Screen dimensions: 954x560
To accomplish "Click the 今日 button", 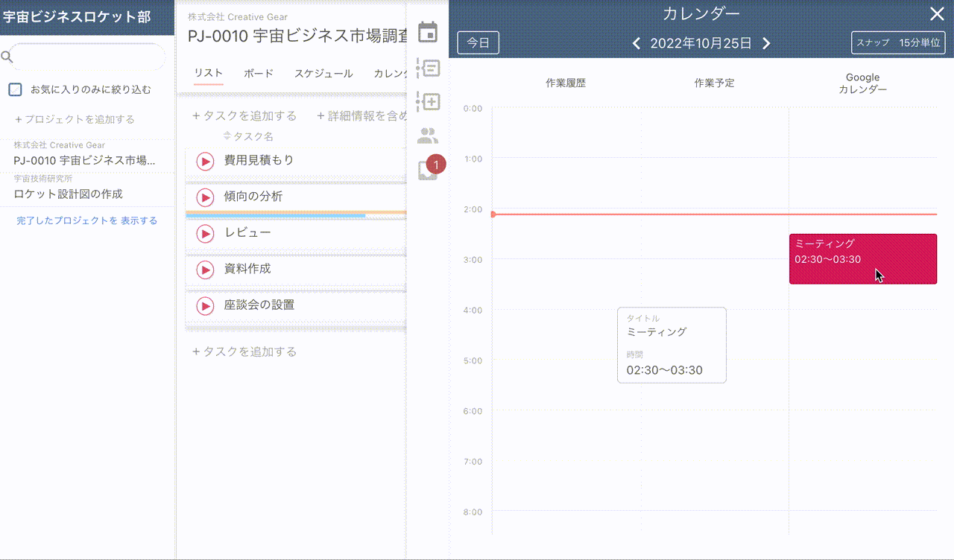I will 478,42.
